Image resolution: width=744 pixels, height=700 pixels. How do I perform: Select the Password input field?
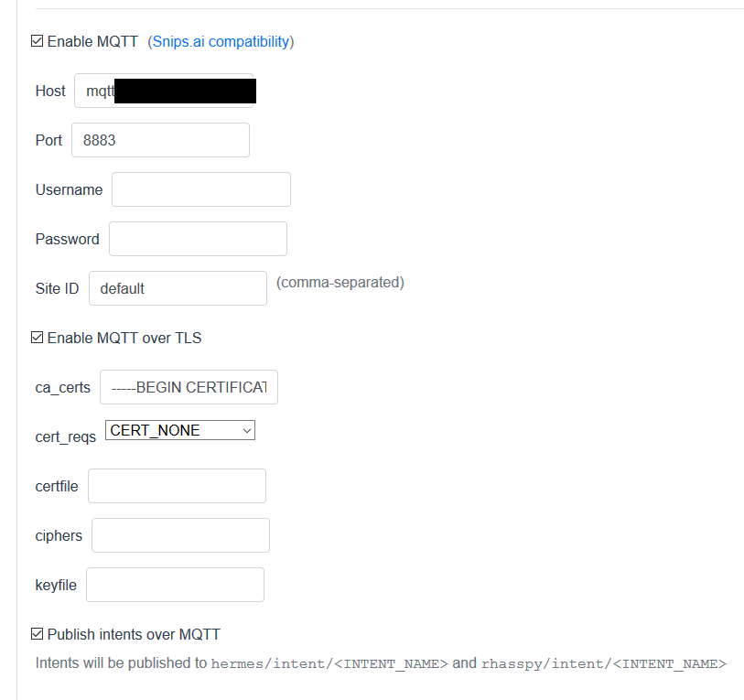pos(198,239)
